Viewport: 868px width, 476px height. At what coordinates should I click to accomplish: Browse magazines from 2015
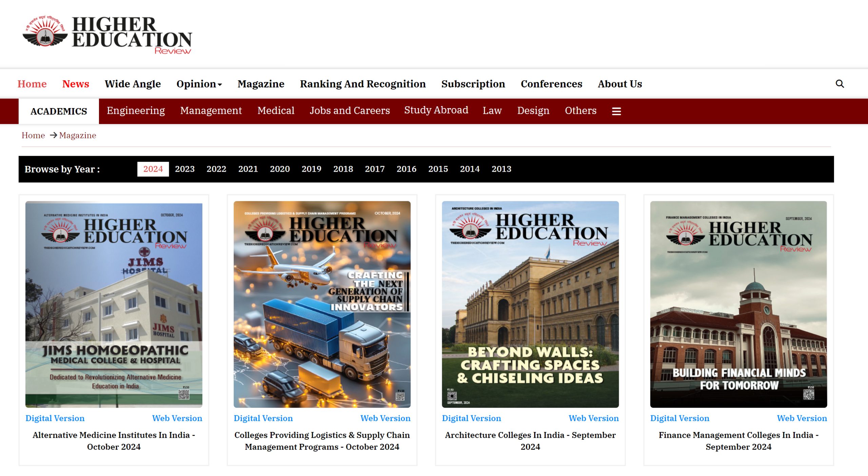click(438, 169)
